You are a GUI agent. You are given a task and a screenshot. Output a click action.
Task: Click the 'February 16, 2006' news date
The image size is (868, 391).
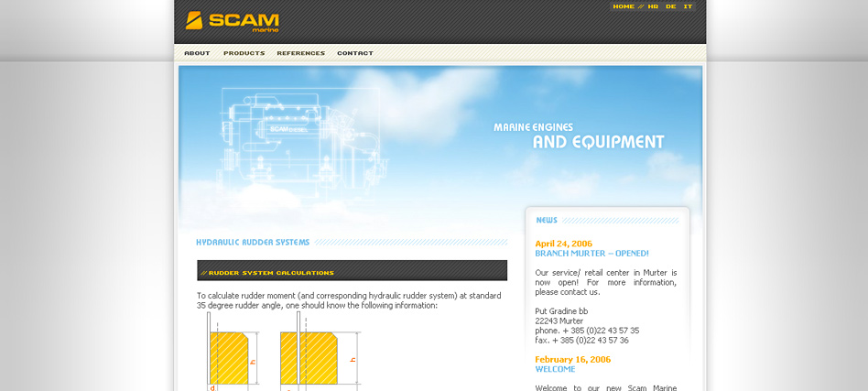[573, 360]
